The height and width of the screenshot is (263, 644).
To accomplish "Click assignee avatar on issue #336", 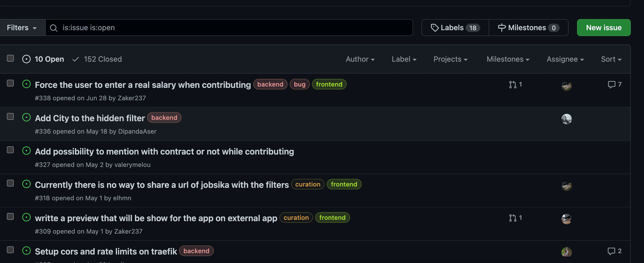I will pyautogui.click(x=566, y=119).
